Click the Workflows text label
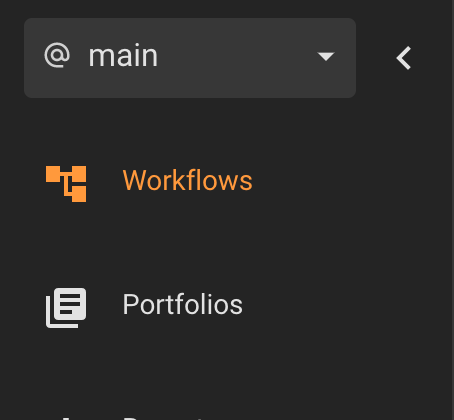The image size is (454, 420). [188, 180]
